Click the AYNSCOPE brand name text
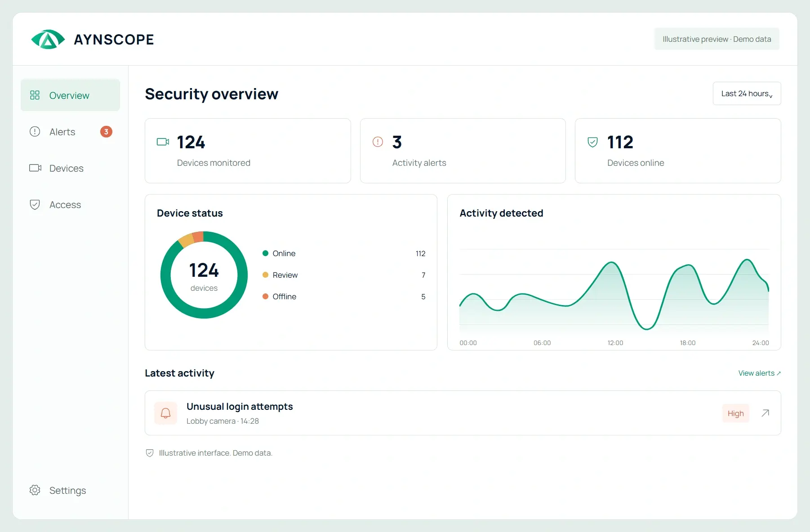This screenshot has height=532, width=810. pos(114,40)
